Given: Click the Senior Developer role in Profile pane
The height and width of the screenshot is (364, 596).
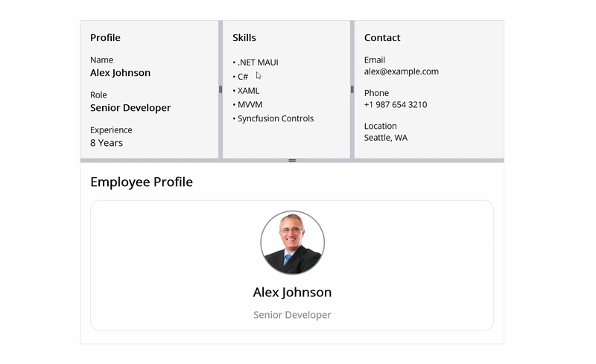Looking at the screenshot, I should [130, 108].
